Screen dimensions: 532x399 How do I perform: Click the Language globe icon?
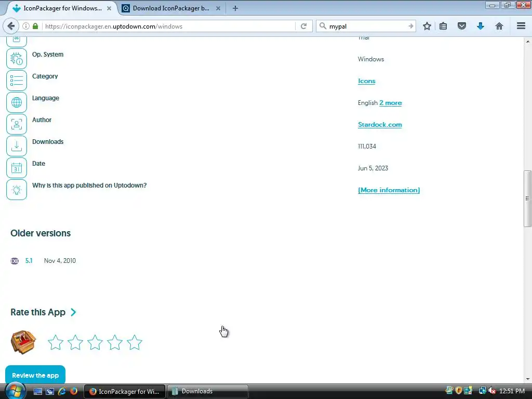click(x=16, y=102)
